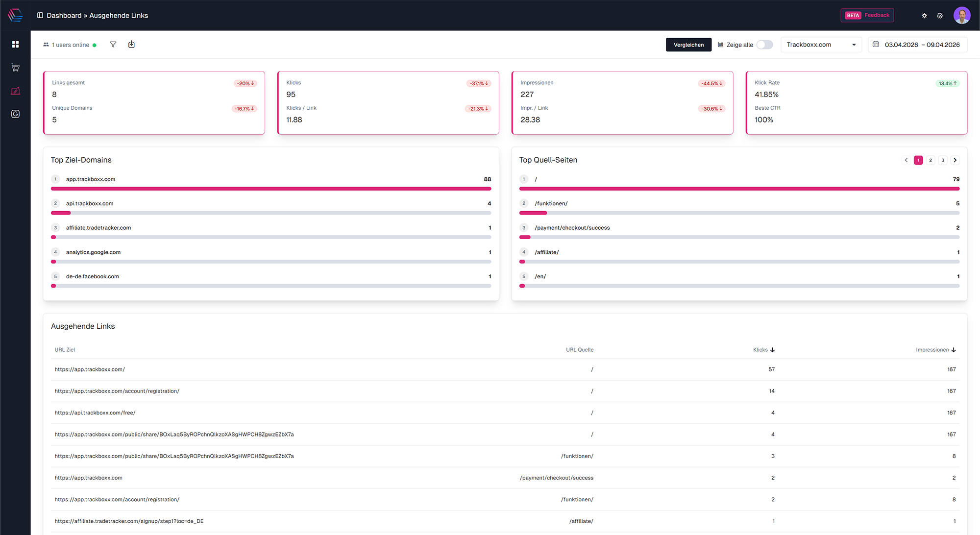The width and height of the screenshot is (980, 535).
Task: Open the Trackboxx.com website dropdown
Action: click(821, 45)
